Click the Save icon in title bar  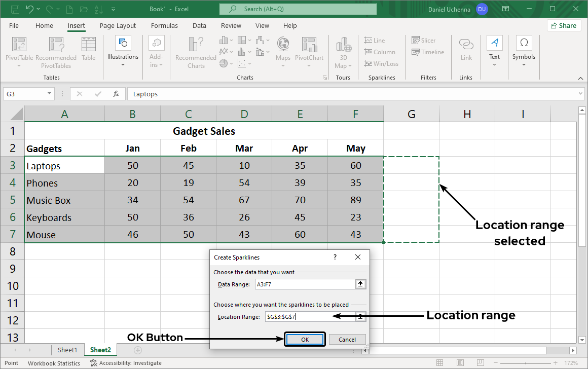pos(15,9)
